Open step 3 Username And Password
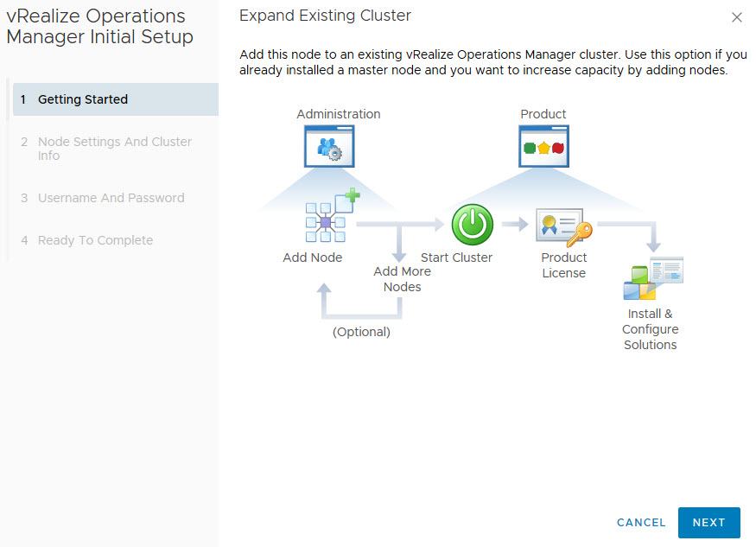 click(111, 198)
